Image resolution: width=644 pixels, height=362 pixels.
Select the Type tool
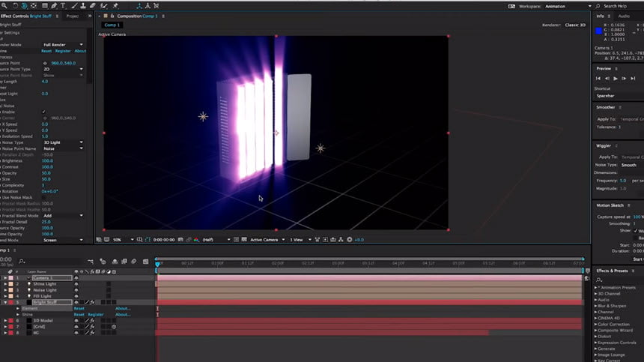(x=63, y=6)
